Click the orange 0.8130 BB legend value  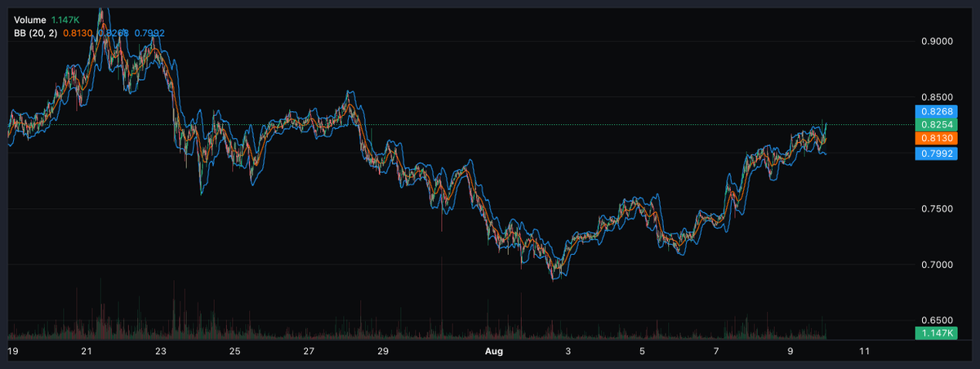(x=78, y=33)
